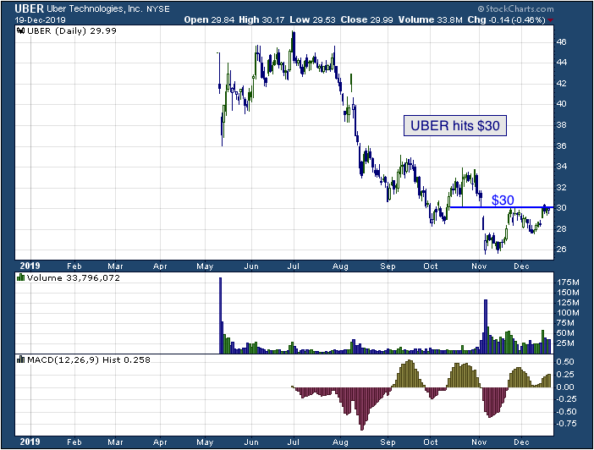
Task: Click the histogram icon beside MACD(12,26,9)
Action: point(20,359)
